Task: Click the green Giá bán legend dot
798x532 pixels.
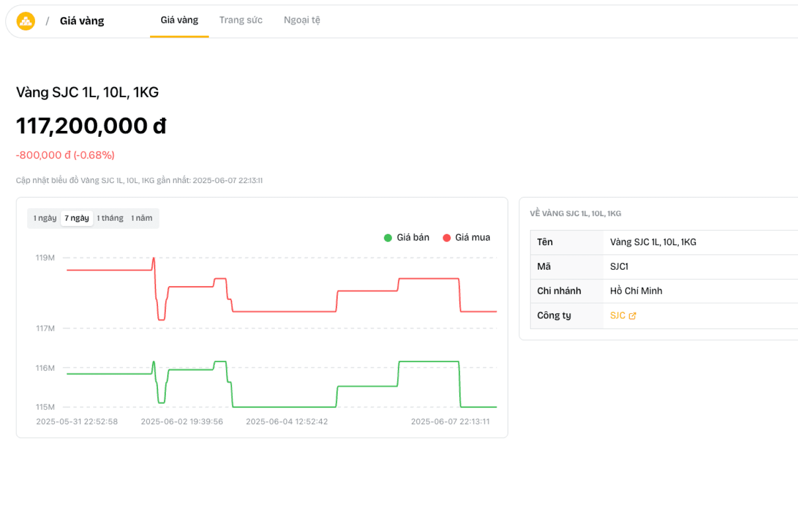Action: point(388,238)
